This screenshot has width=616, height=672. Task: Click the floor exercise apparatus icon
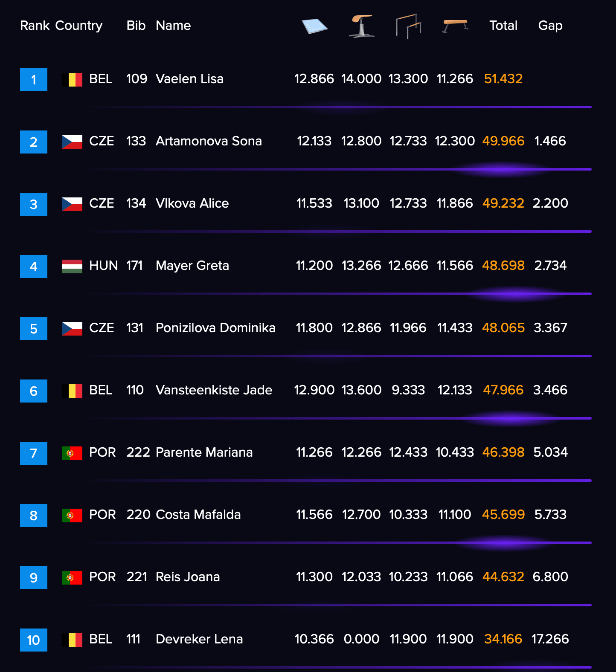point(314,26)
